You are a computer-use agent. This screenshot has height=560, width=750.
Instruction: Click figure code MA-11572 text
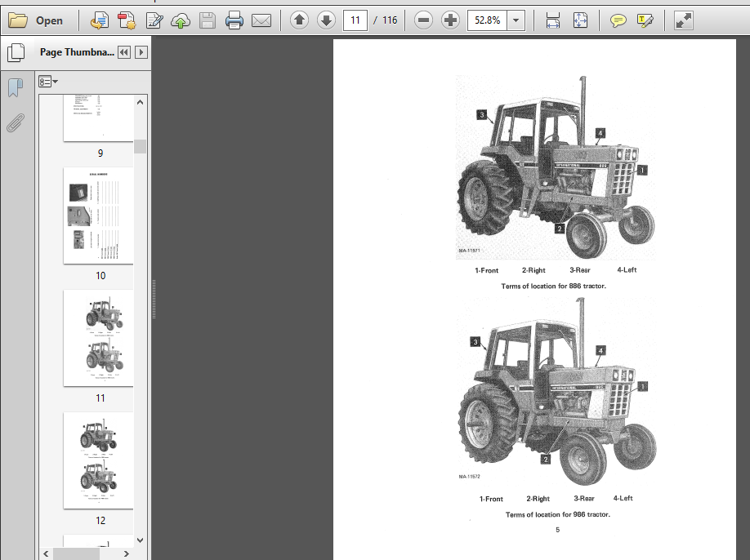click(x=469, y=477)
